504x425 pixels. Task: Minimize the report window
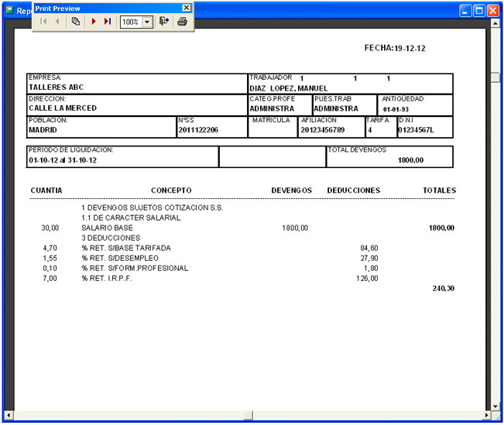[x=465, y=11]
